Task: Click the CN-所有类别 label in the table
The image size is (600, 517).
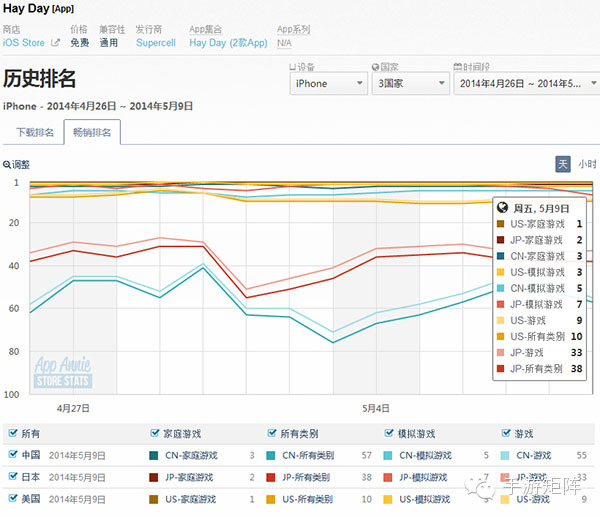Action: click(x=308, y=455)
